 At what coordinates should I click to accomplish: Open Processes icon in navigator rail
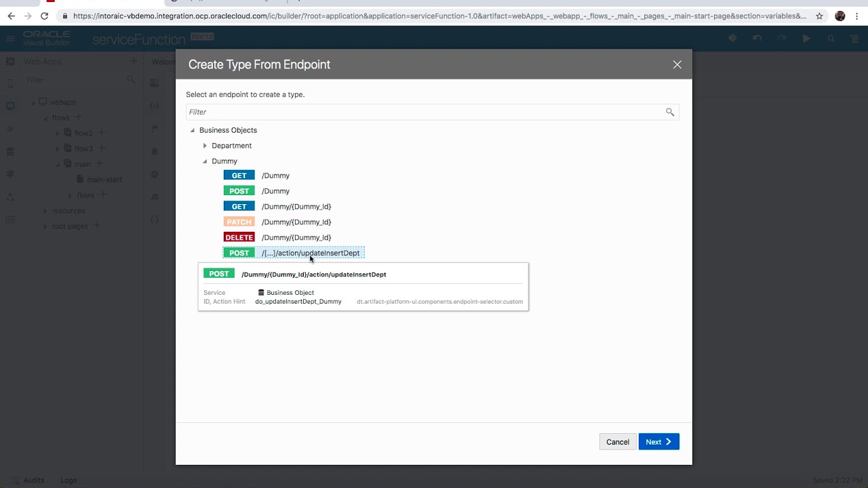coord(10,197)
